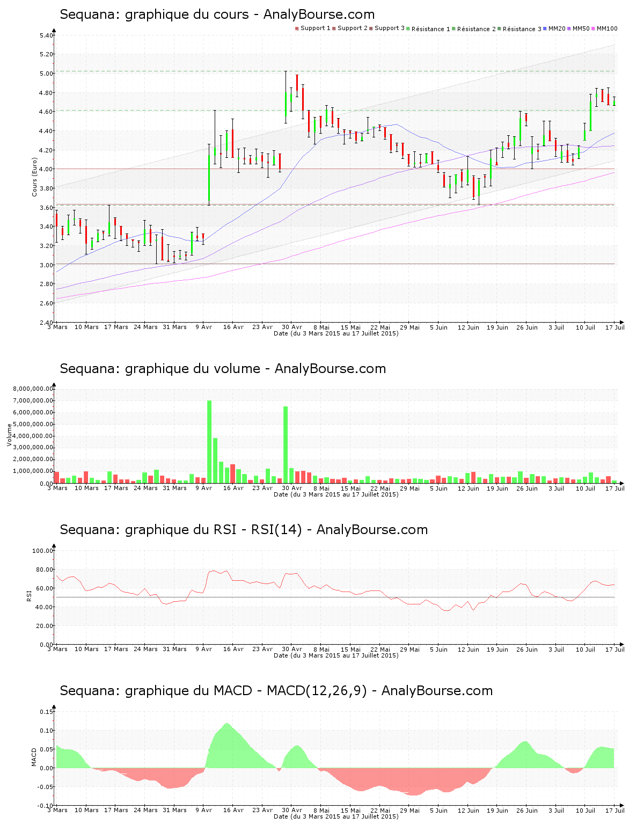Click '9 Avr' date on the price chart
This screenshot has width=644, height=832.
(x=204, y=327)
